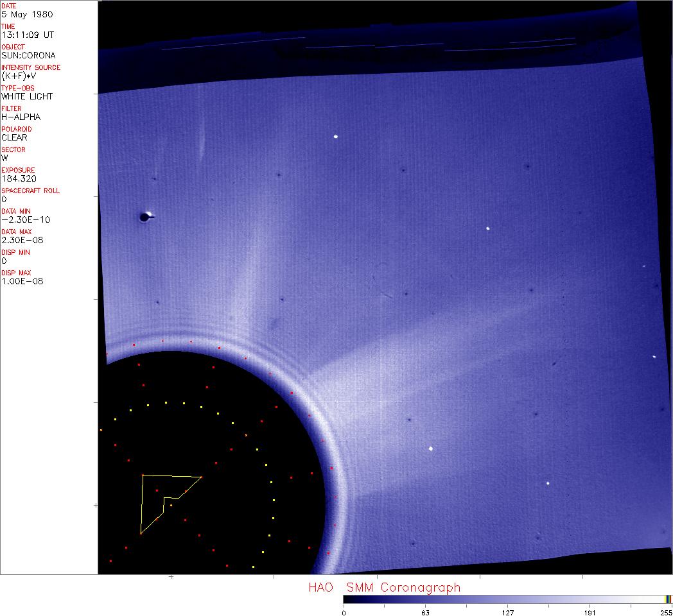Click the yellow band at the colorbar's right end
Viewport: 673px width, 616px height.
click(667, 599)
